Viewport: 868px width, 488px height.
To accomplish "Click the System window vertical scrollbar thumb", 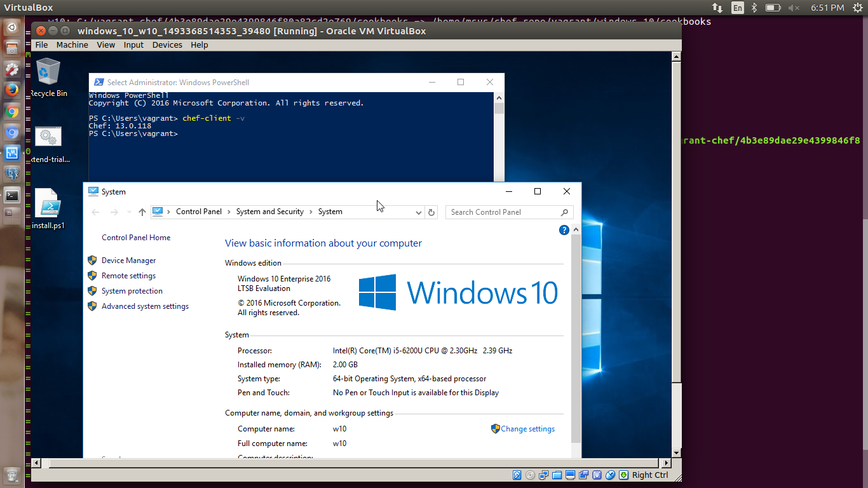I will (x=576, y=339).
